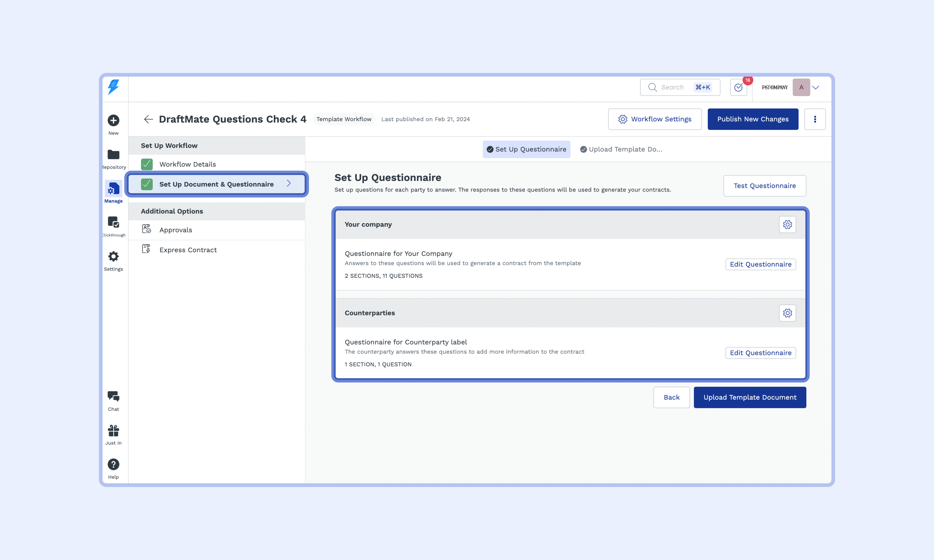Expand Set Up Document & Questionnaire chevron
934x560 pixels.
coord(288,184)
